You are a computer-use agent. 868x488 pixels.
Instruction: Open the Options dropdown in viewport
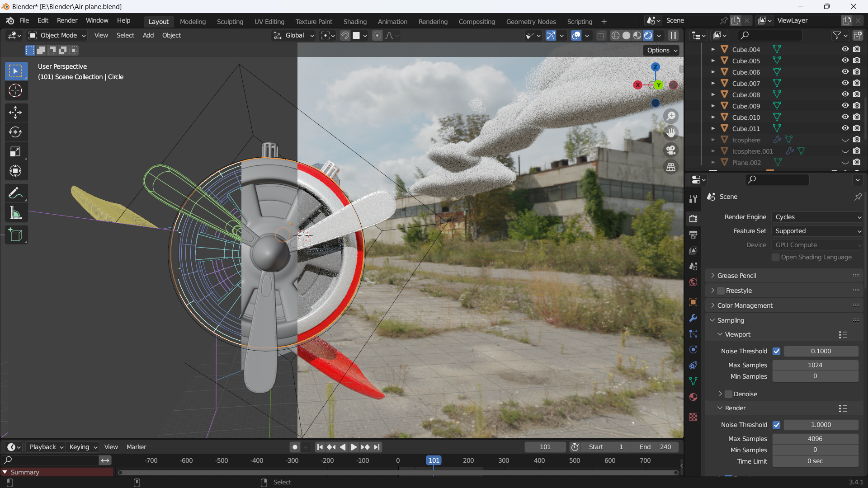[661, 50]
